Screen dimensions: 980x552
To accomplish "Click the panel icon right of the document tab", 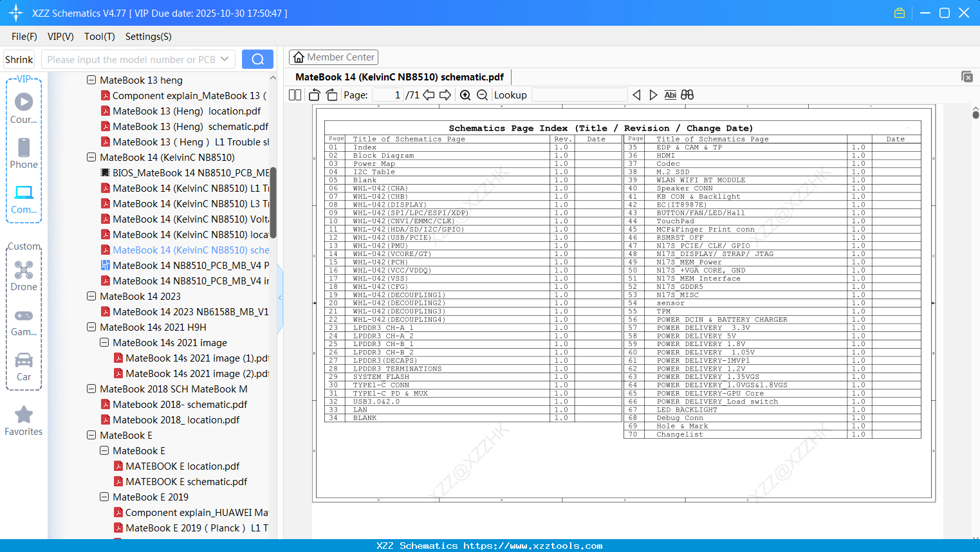I will pos(967,77).
